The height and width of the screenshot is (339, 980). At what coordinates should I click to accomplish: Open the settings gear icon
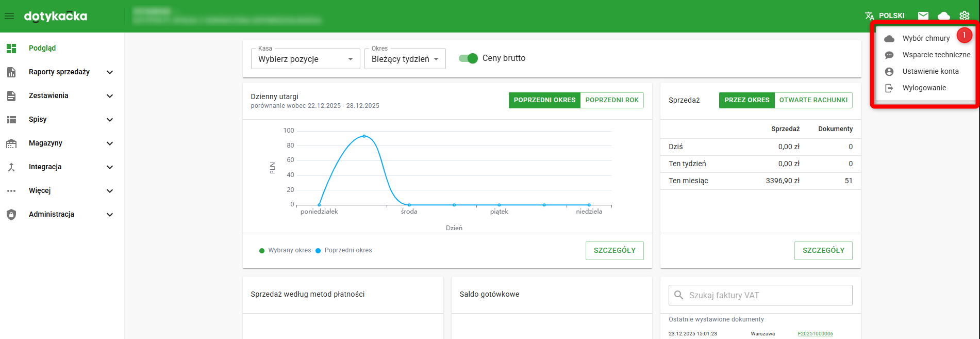click(965, 16)
